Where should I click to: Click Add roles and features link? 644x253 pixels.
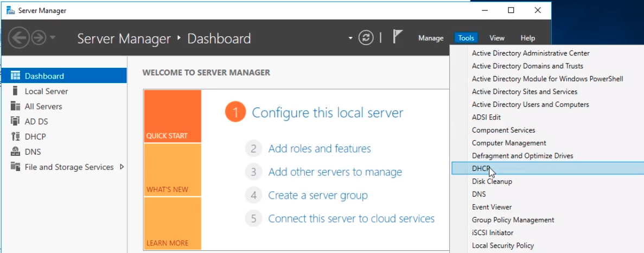pyautogui.click(x=320, y=148)
